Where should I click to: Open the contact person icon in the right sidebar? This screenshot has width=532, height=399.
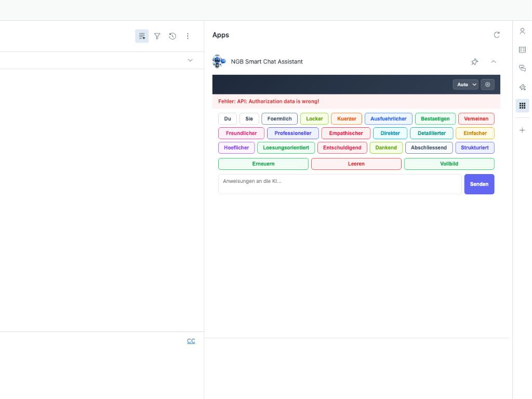pyautogui.click(x=522, y=31)
